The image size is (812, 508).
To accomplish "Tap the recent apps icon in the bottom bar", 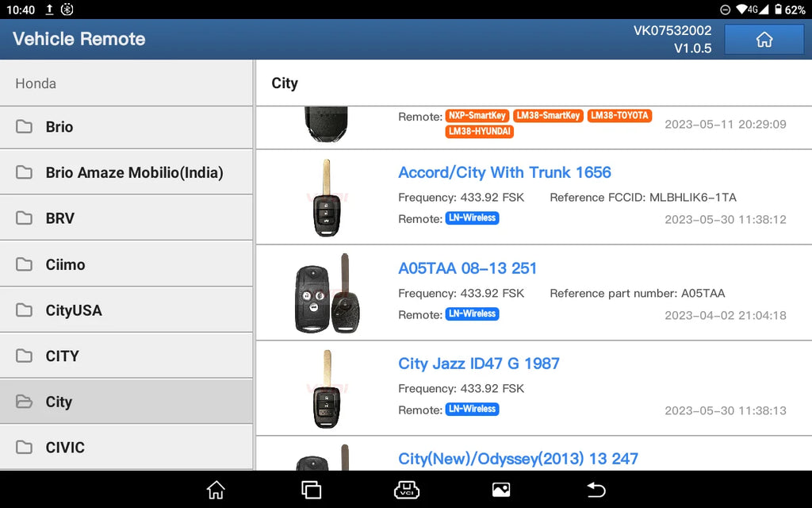I will pyautogui.click(x=311, y=490).
